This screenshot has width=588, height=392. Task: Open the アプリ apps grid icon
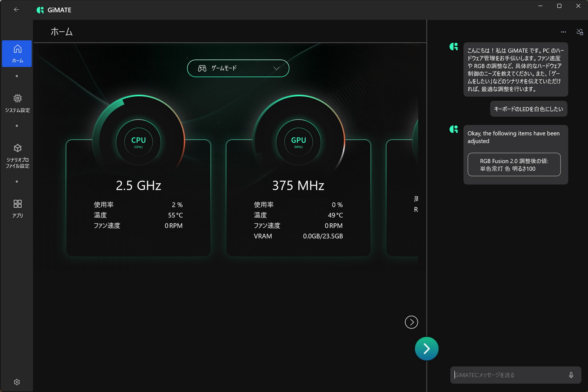(x=17, y=208)
